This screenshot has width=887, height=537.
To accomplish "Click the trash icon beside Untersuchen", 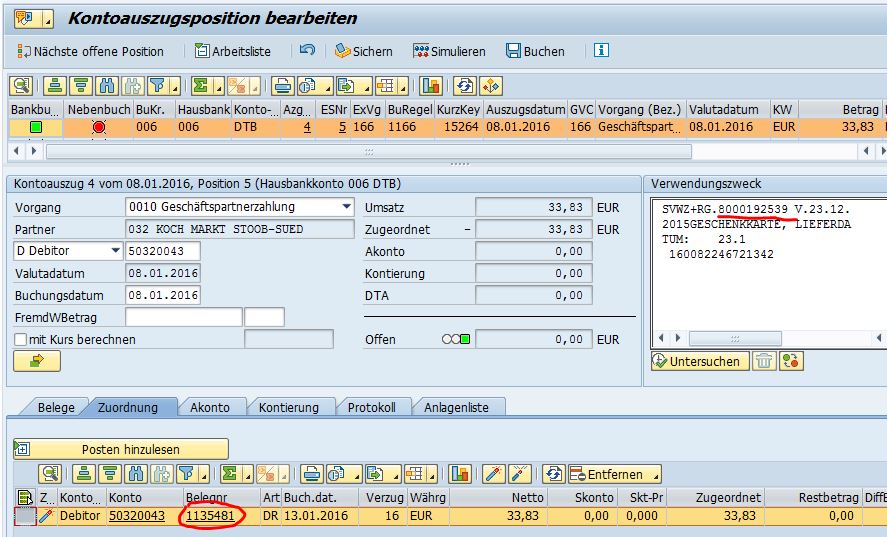I will [x=766, y=361].
